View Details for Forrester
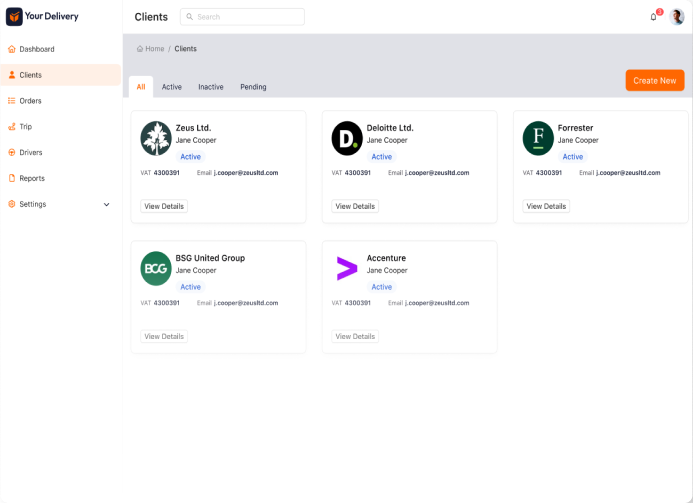Screen dimensions: 693x503 click(546, 206)
